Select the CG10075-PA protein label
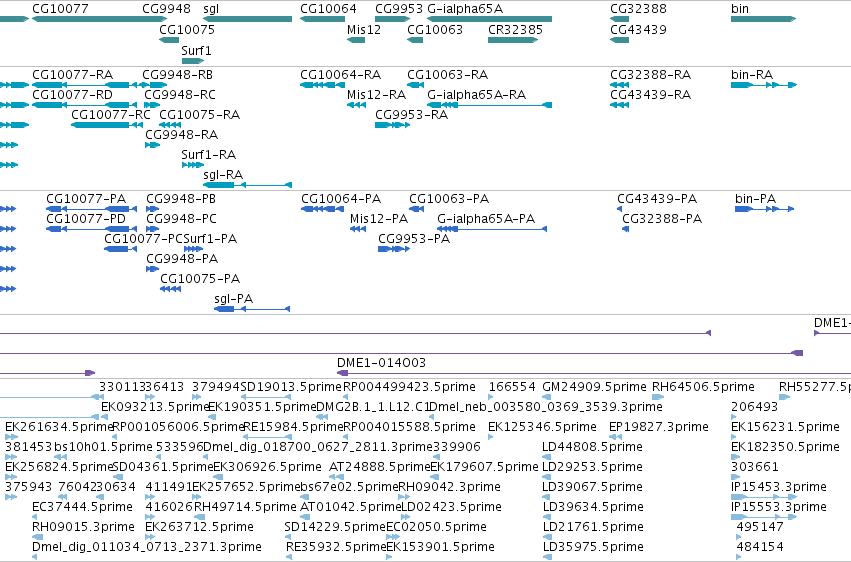Viewport: 851px width, 562px height. click(200, 279)
